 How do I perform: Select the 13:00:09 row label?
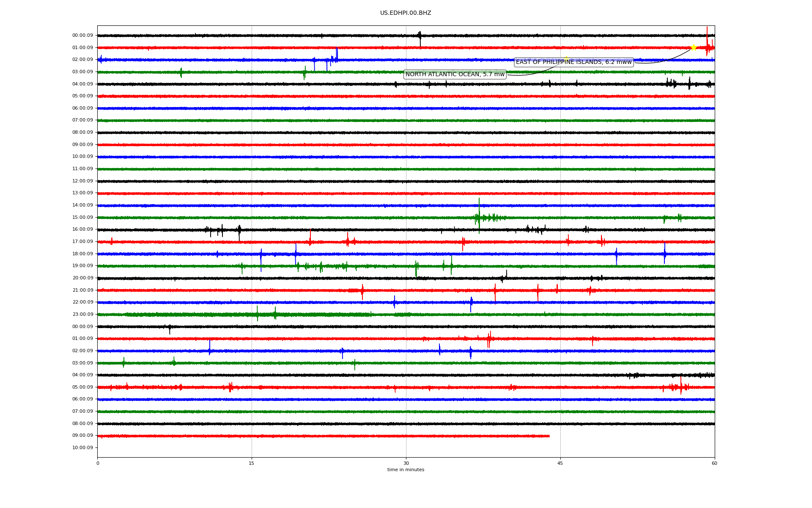point(82,193)
